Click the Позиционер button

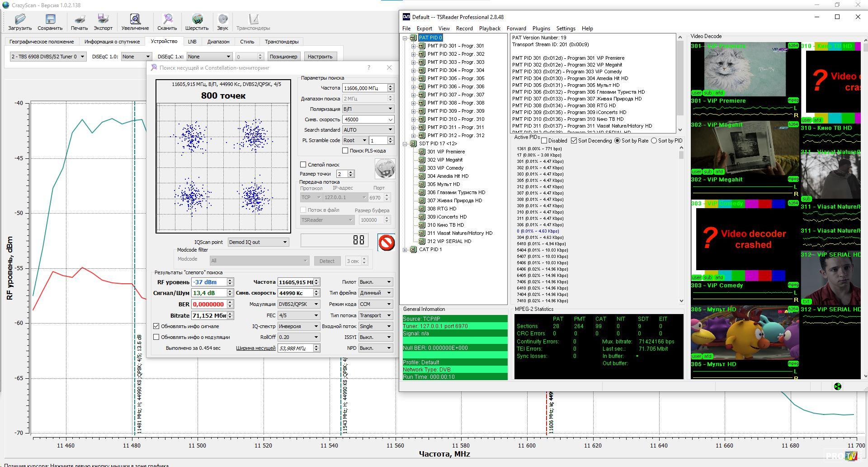(283, 57)
